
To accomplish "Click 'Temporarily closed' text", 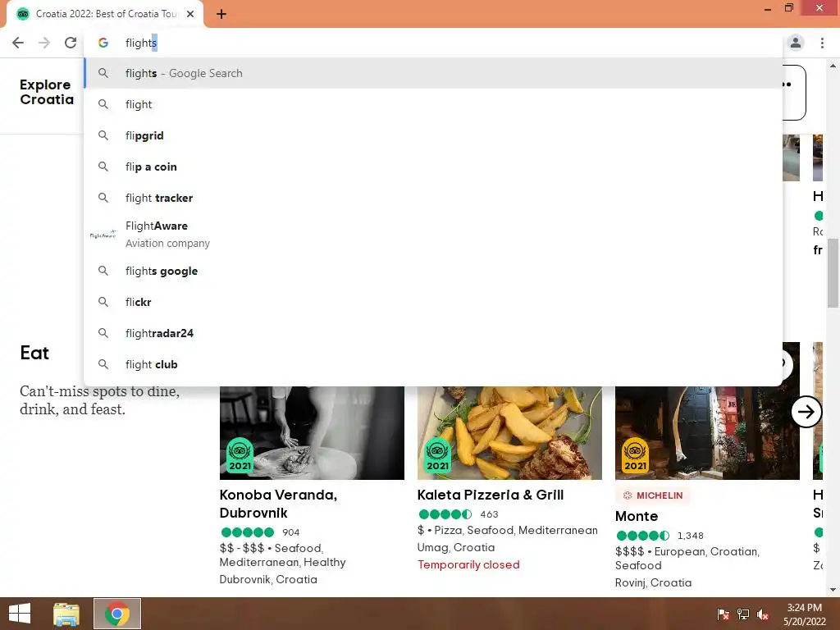I will tap(468, 564).
